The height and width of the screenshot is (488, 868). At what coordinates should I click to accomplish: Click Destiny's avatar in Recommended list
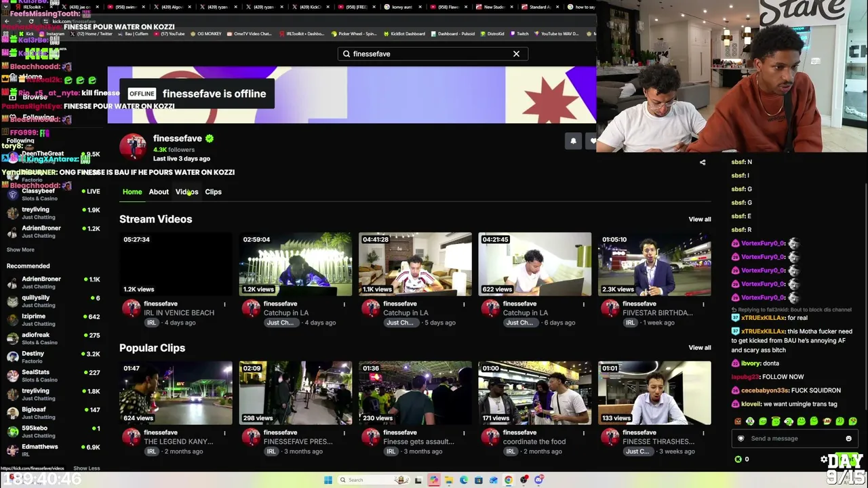pos(12,357)
